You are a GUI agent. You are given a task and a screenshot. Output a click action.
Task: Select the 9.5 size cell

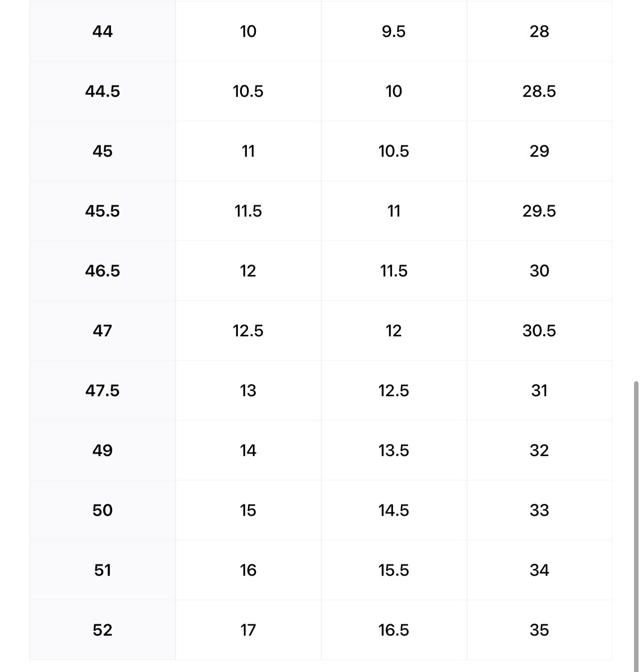point(394,31)
